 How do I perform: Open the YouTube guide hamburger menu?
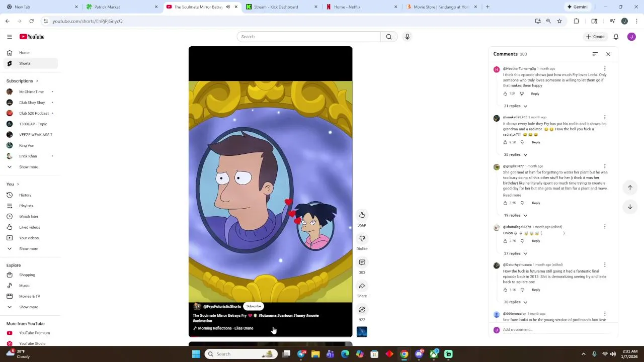coord(10,37)
